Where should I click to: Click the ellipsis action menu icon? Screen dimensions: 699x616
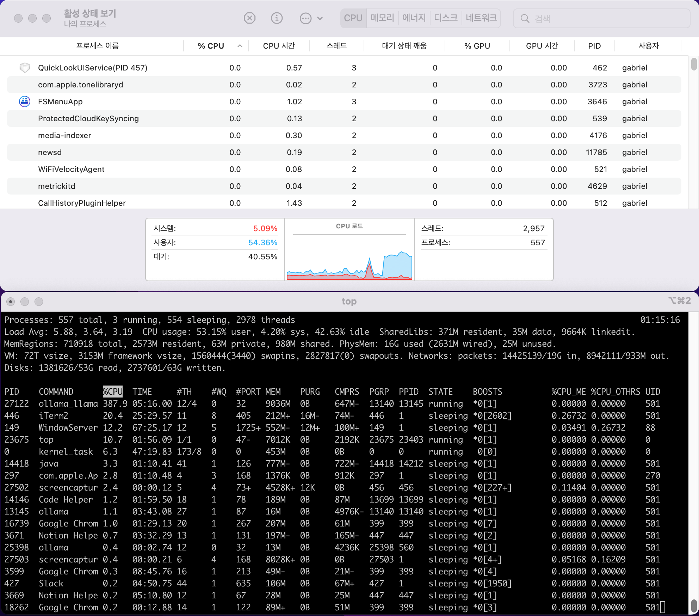[305, 18]
